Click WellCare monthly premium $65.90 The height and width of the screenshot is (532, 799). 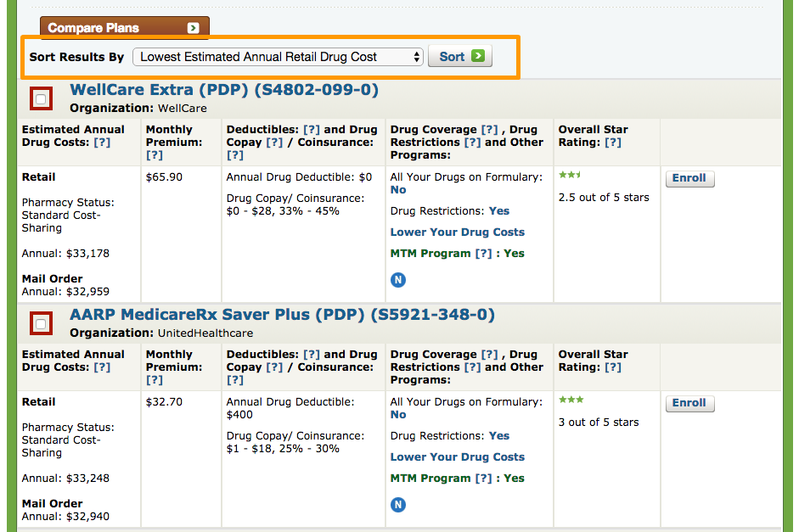pos(164,177)
